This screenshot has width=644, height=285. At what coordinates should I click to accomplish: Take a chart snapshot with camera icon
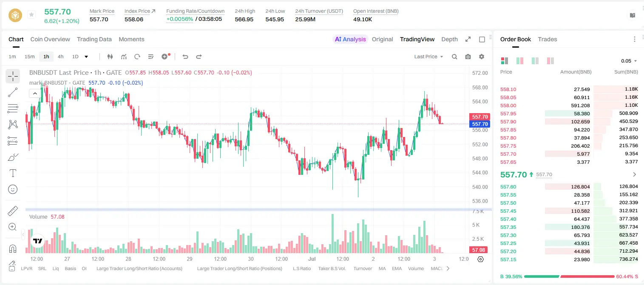pos(468,57)
